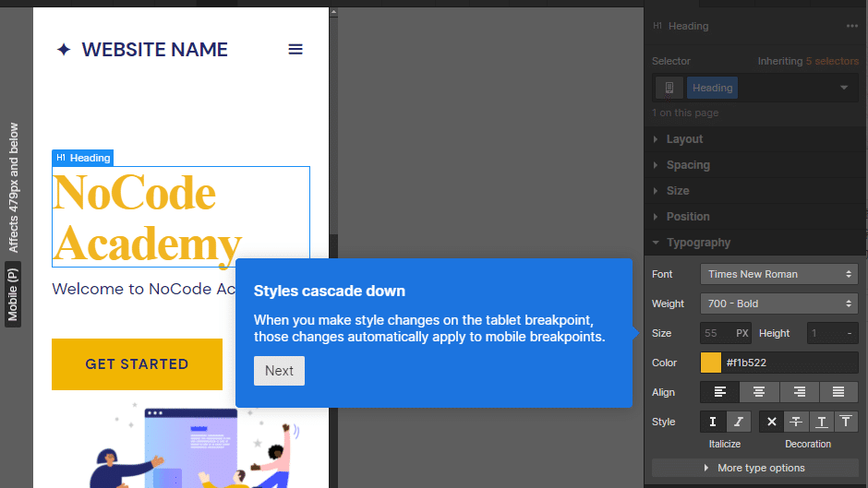Click the H1 Heading label above the canvas element
This screenshot has height=488, width=868.
point(83,158)
